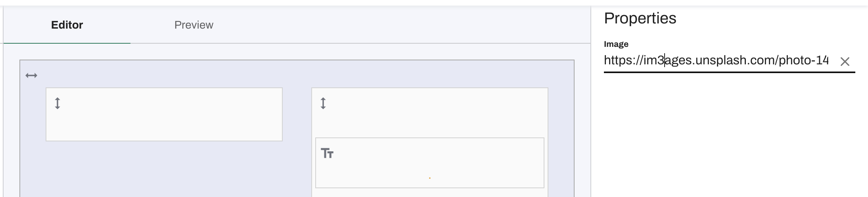Clear the Image URL with the X icon
The height and width of the screenshot is (197, 868).
pyautogui.click(x=845, y=62)
